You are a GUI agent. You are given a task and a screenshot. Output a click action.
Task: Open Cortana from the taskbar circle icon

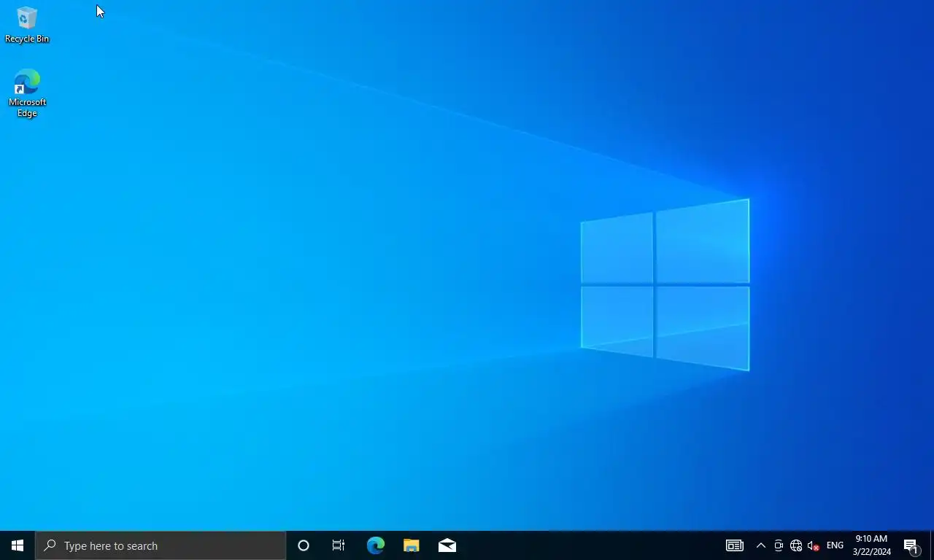pos(304,545)
